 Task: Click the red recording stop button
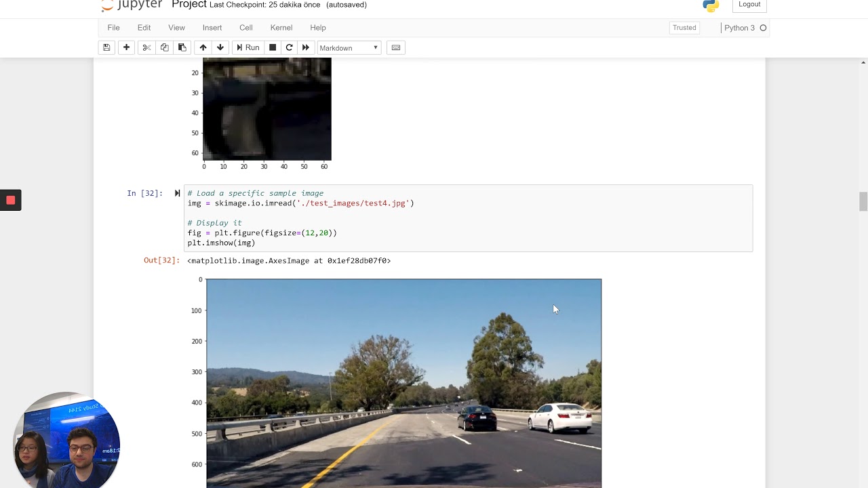[x=10, y=200]
